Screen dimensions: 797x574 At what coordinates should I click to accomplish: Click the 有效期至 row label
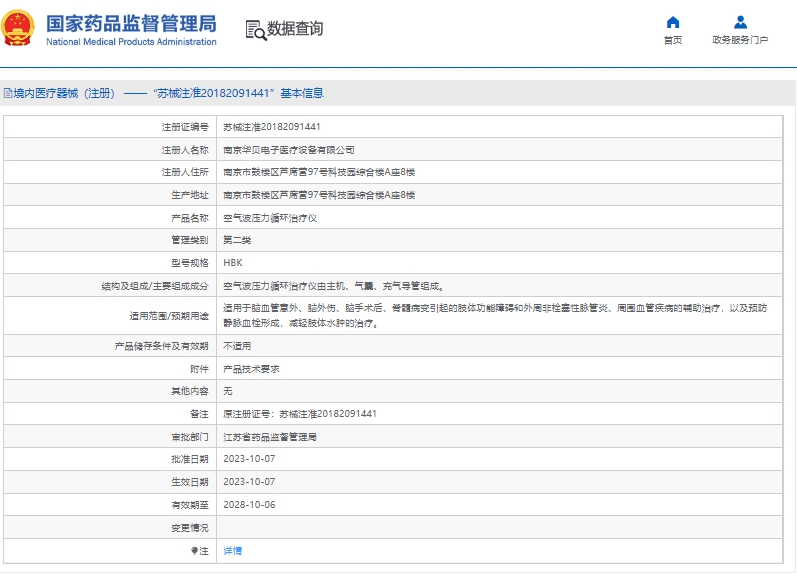[190, 505]
